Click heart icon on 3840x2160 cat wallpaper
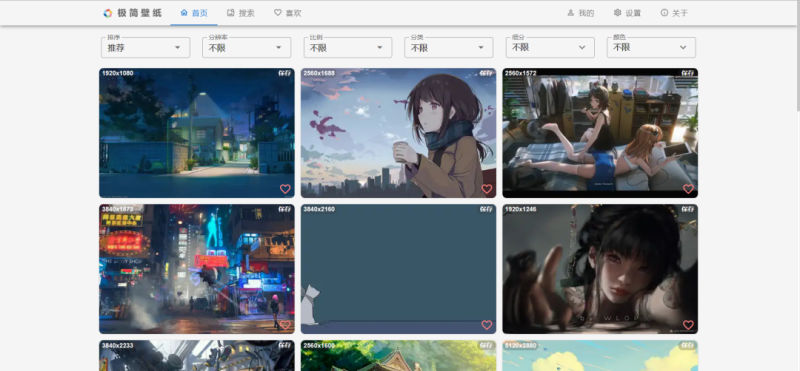This screenshot has width=800, height=371. pyautogui.click(x=486, y=325)
